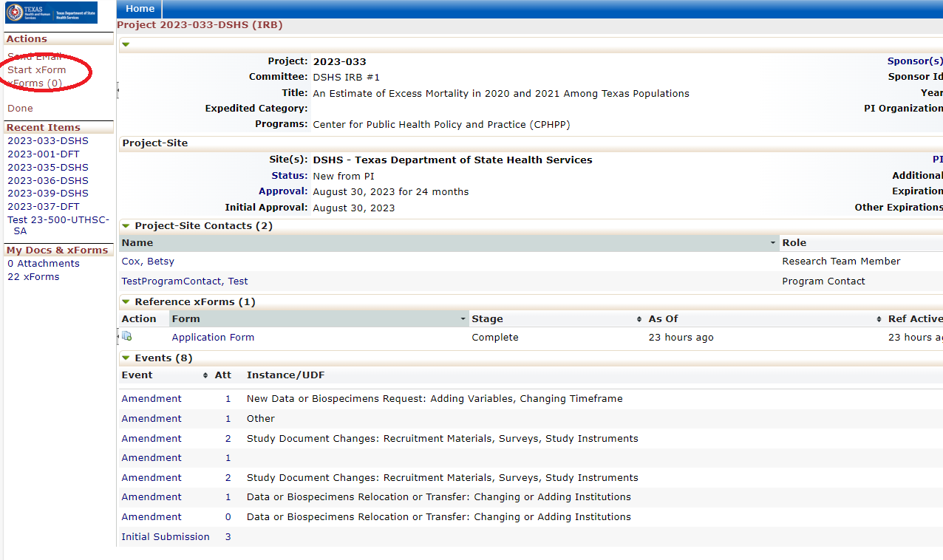Sort Reference xForms using the Form column arrow
Image resolution: width=943 pixels, height=560 pixels.
click(464, 318)
